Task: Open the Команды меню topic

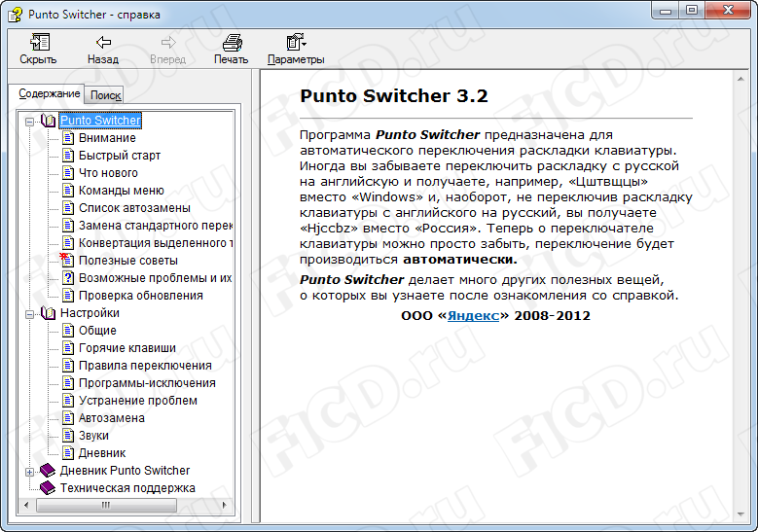Action: tap(122, 191)
